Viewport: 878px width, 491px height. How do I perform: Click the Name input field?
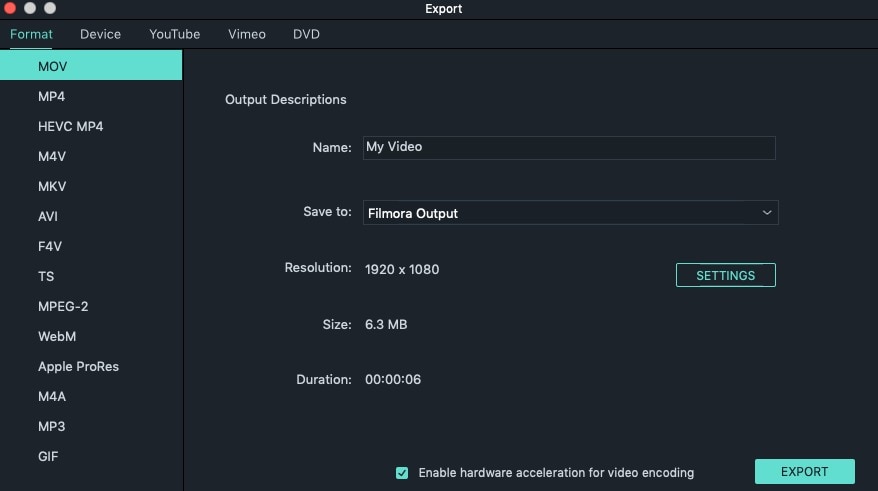click(568, 148)
